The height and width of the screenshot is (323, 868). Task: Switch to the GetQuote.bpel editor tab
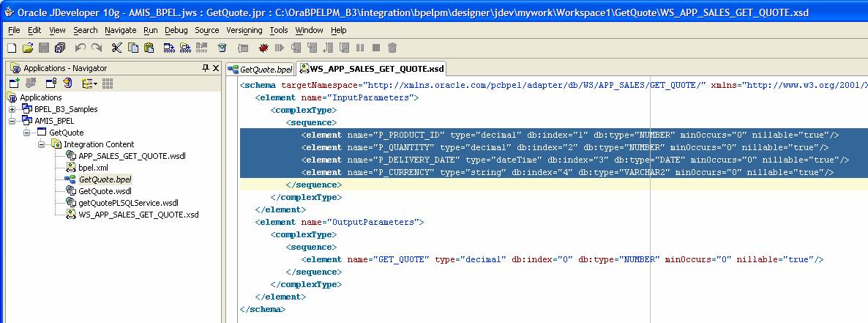pyautogui.click(x=261, y=69)
